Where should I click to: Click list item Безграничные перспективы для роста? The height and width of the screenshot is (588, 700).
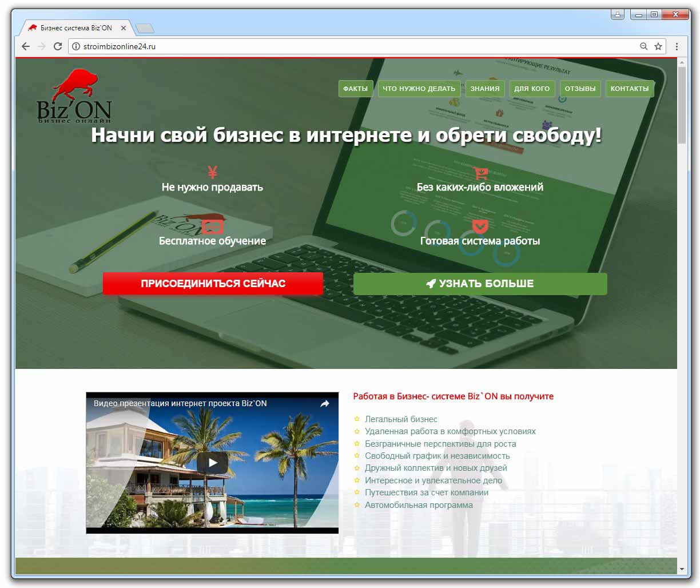coord(440,444)
